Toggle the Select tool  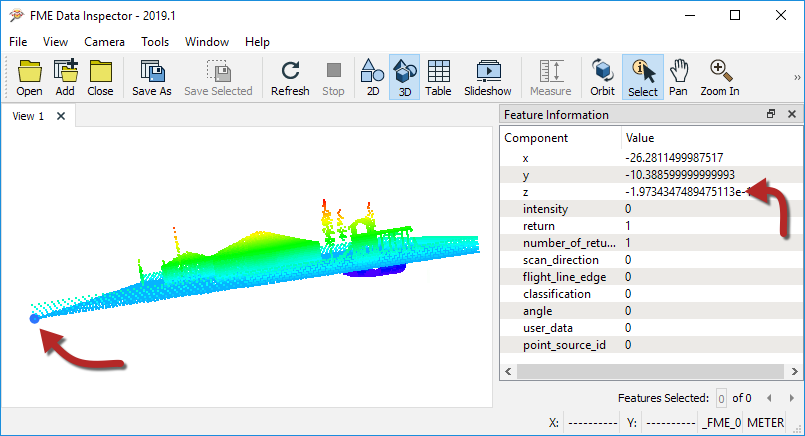pos(643,78)
